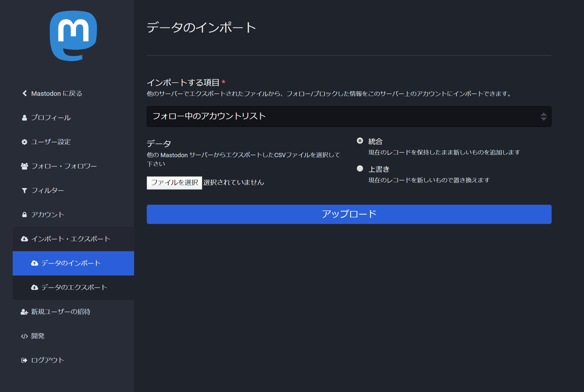Image resolution: width=584 pixels, height=392 pixels.
Task: Click the group icon beside フォロー・フォロワー
Action: [x=24, y=166]
